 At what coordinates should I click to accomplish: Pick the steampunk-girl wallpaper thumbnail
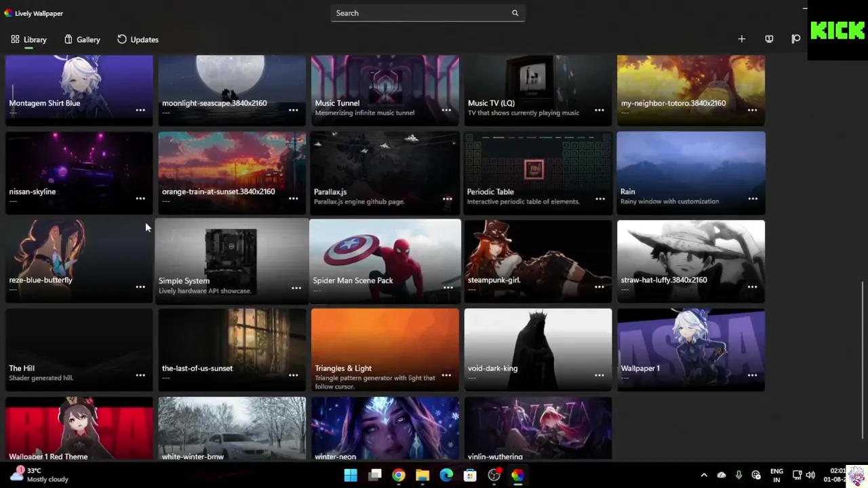538,261
